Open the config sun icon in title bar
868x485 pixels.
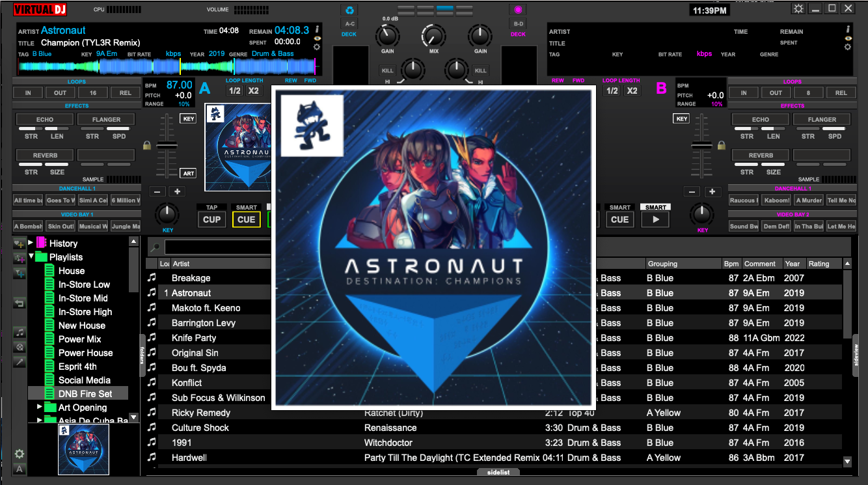pyautogui.click(x=798, y=8)
